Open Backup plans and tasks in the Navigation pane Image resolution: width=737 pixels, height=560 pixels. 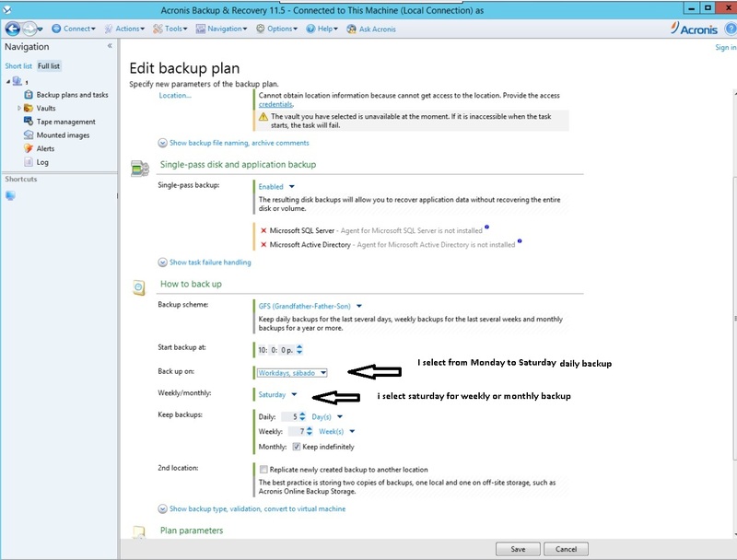[x=73, y=95]
